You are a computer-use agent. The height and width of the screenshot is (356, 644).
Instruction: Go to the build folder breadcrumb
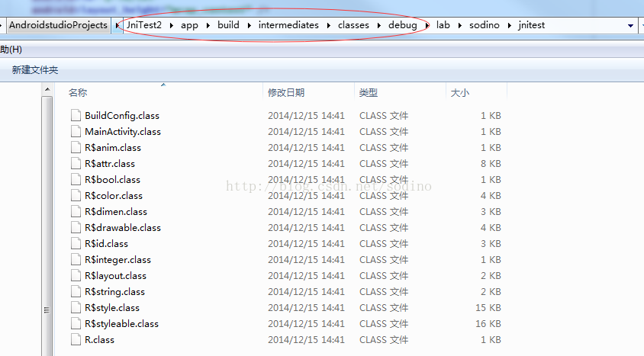(228, 25)
